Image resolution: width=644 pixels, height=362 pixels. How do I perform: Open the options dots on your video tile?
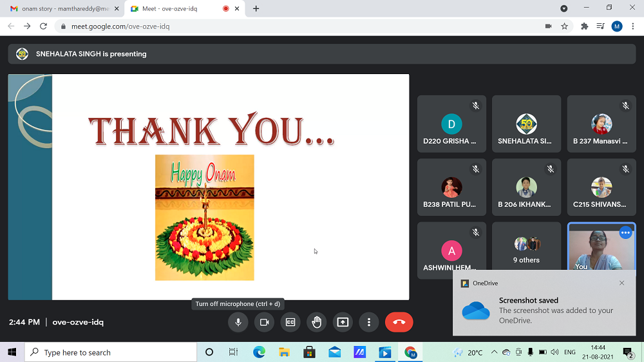[x=625, y=233]
